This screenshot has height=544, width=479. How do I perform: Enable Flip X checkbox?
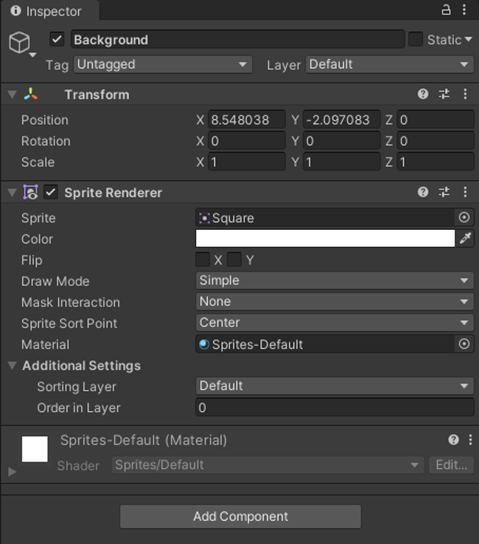[203, 260]
